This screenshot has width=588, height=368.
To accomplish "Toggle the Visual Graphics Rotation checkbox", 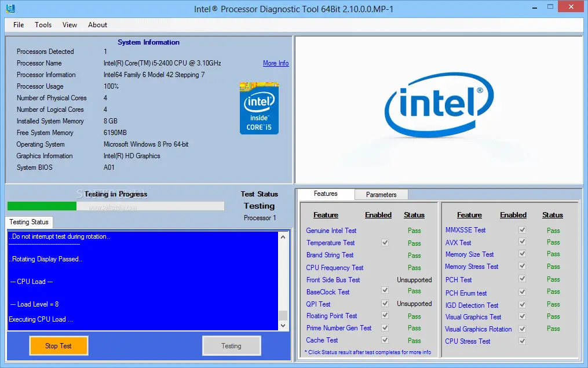I will [x=522, y=329].
